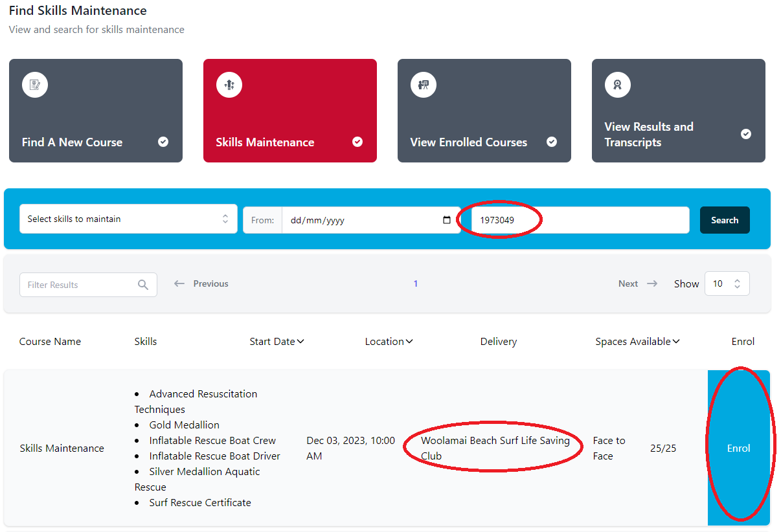Open the Show 10 results-per-page dropdown
Screen dimensions: 781x532
click(x=727, y=283)
